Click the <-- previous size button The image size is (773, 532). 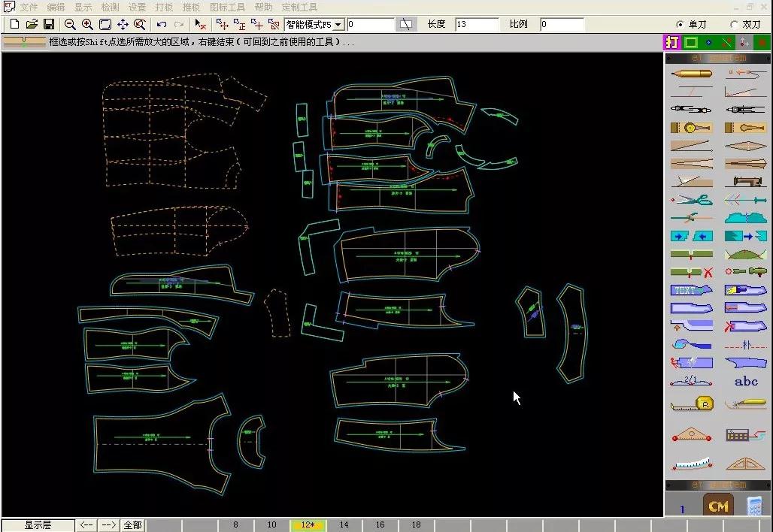86,525
